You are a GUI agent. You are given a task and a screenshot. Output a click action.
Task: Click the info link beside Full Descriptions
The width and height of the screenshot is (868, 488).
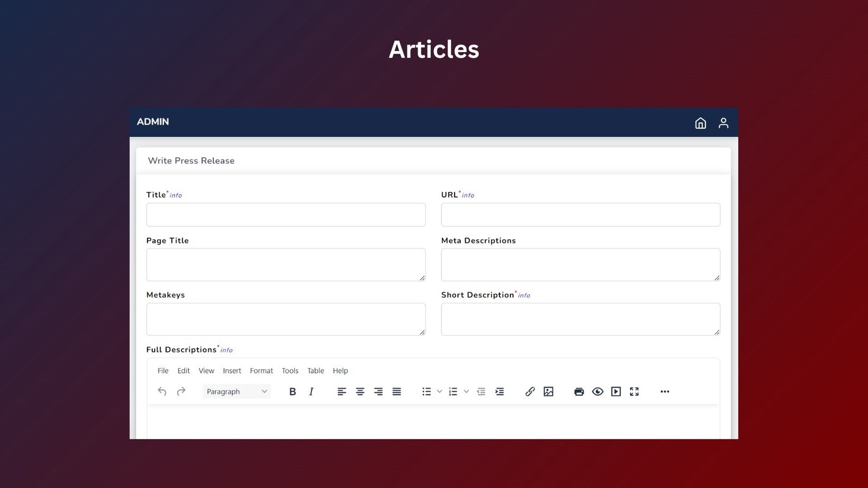226,350
